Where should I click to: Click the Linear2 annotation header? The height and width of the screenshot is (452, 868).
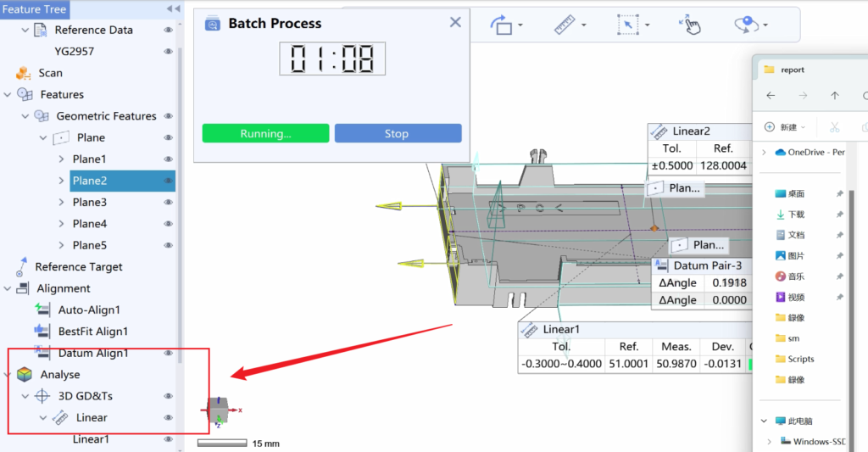coord(698,131)
